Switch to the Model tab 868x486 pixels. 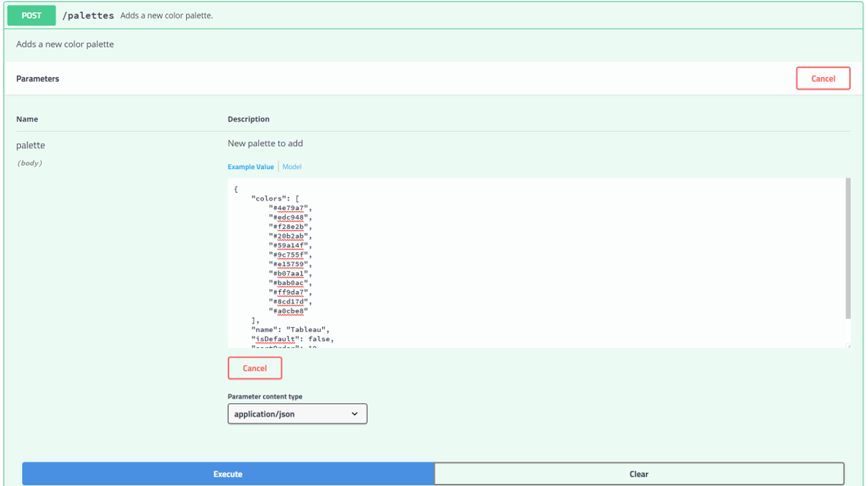coord(292,167)
